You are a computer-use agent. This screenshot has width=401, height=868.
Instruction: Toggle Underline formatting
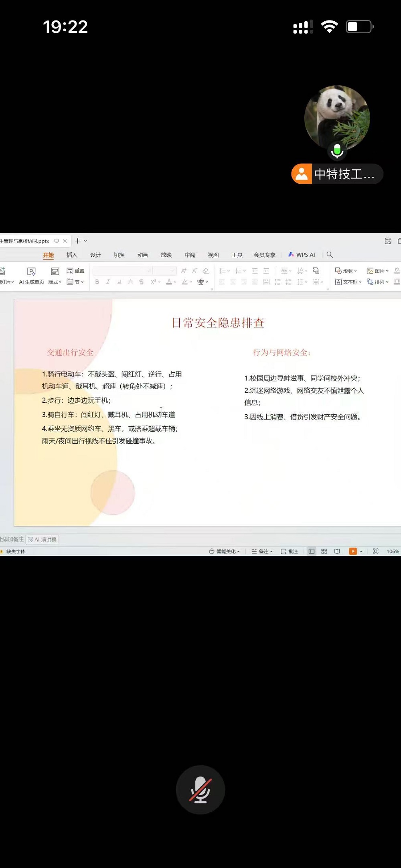(119, 282)
